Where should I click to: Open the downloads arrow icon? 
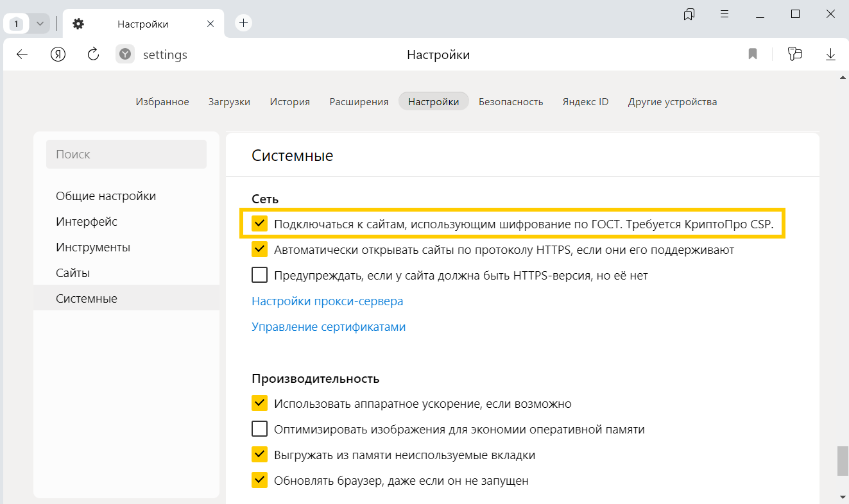pos(830,55)
